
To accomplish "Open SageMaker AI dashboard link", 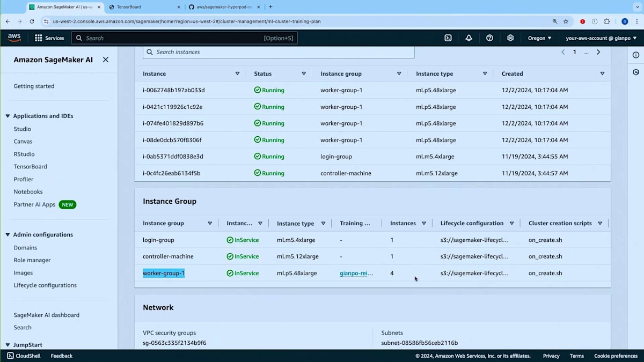I will click(x=46, y=315).
